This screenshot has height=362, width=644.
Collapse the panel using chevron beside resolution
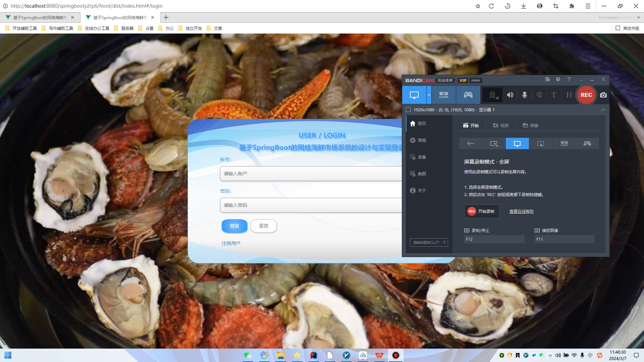603,110
